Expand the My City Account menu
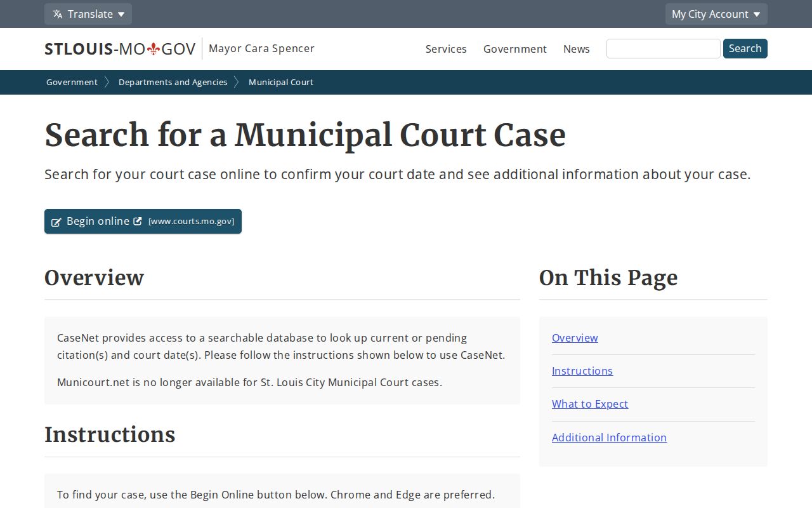The height and width of the screenshot is (508, 812). 716,14
